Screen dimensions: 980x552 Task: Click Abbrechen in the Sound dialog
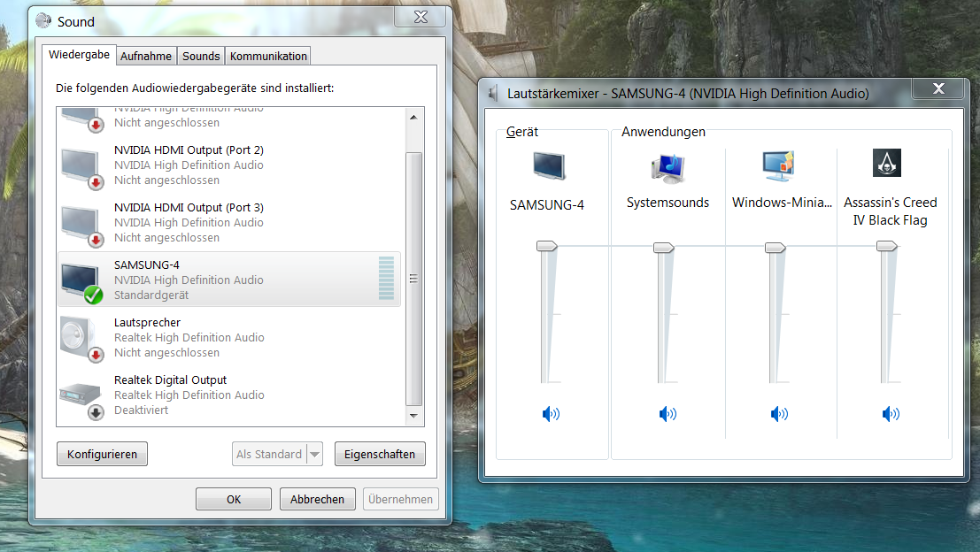point(317,499)
